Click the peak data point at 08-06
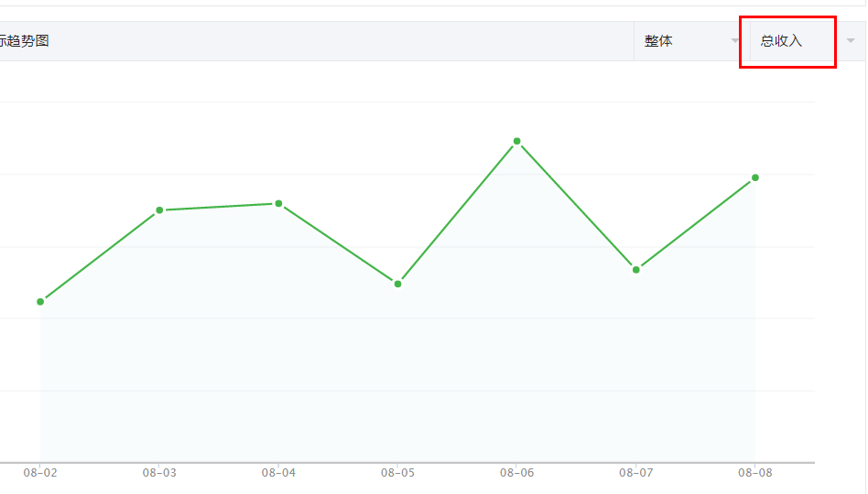 (x=516, y=141)
